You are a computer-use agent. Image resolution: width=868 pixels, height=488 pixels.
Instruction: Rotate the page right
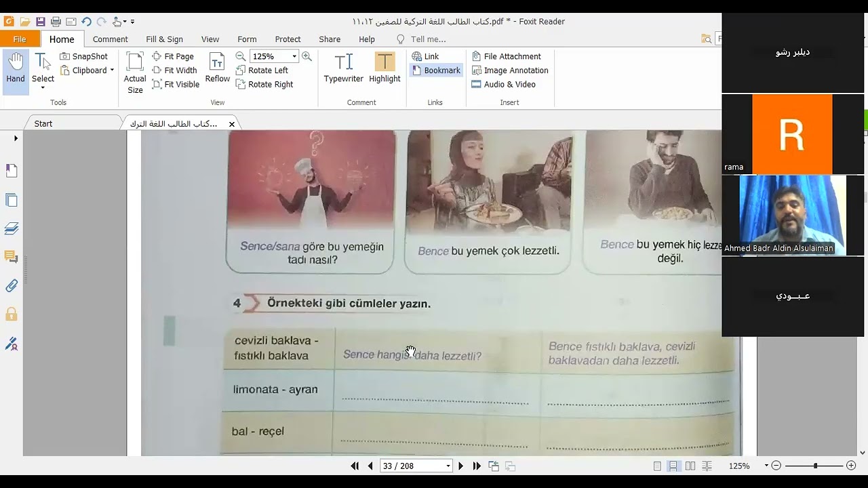[264, 84]
